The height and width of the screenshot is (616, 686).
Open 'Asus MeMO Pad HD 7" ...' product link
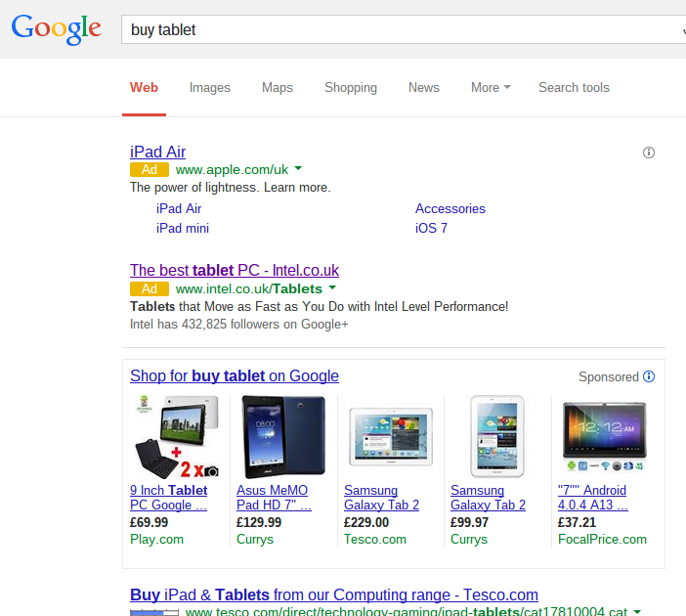pos(274,498)
